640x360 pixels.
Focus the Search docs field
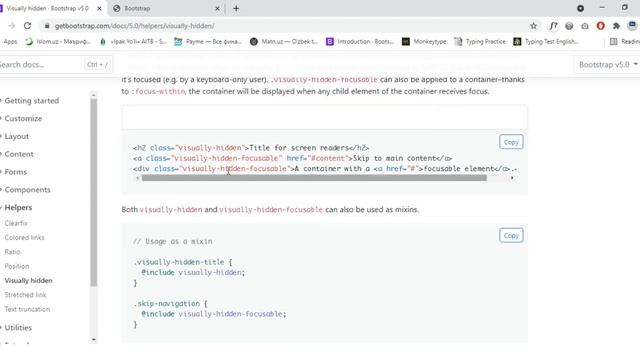click(55, 64)
